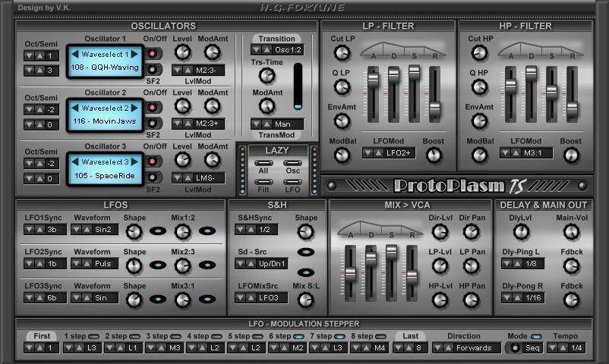Click the Q HP knob
The image size is (609, 364).
pyautogui.click(x=479, y=87)
